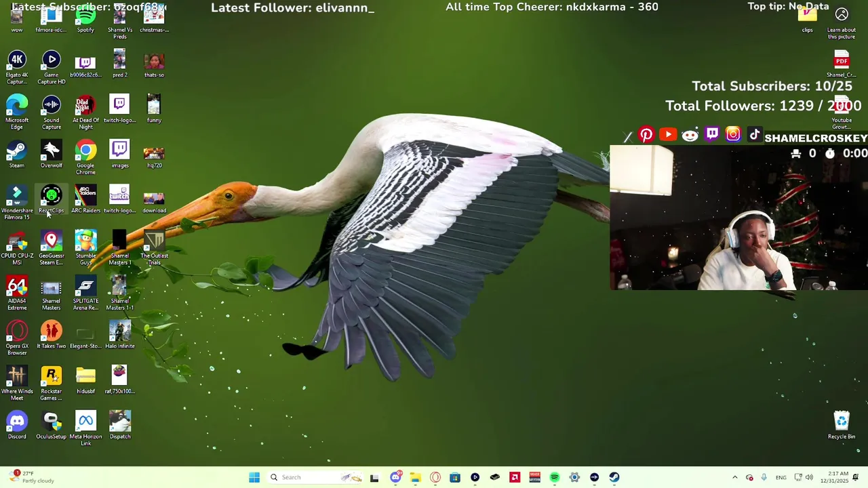Open AMD Software from taskbar
The width and height of the screenshot is (868, 488).
(x=515, y=477)
